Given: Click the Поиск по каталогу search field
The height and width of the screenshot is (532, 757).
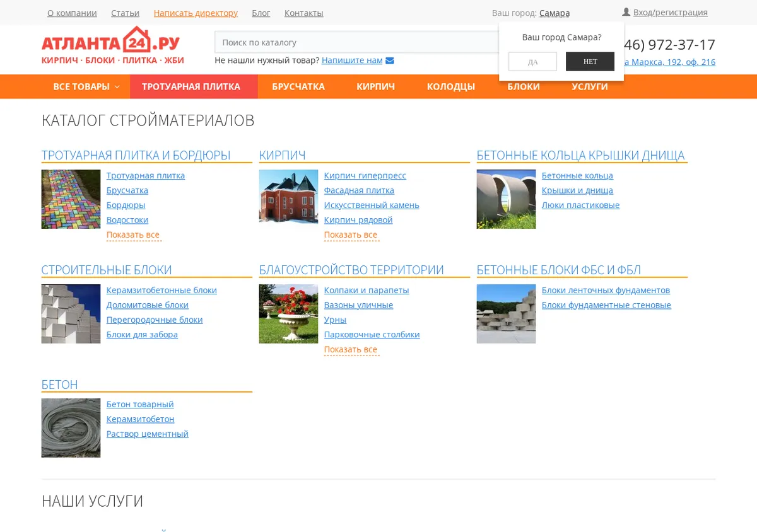Looking at the screenshot, I should [358, 42].
